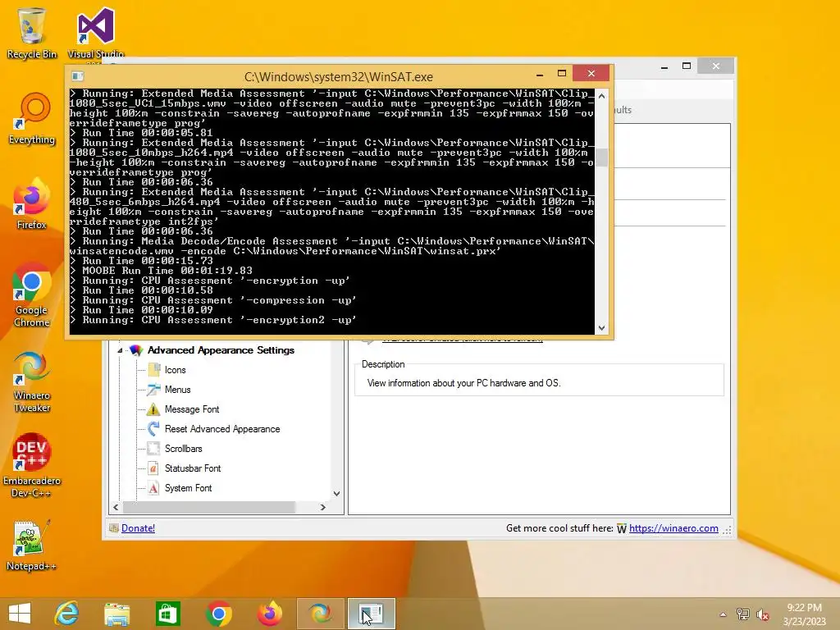Open Chrome from the taskbar

click(218, 614)
